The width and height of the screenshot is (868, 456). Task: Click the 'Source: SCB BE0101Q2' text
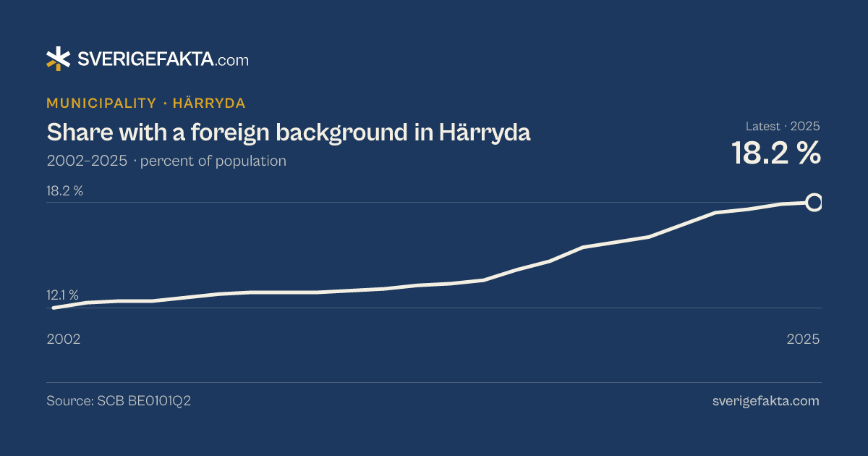pos(119,401)
